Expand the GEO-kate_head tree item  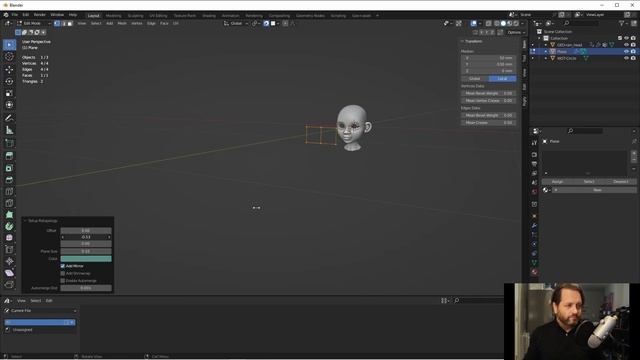click(x=546, y=45)
